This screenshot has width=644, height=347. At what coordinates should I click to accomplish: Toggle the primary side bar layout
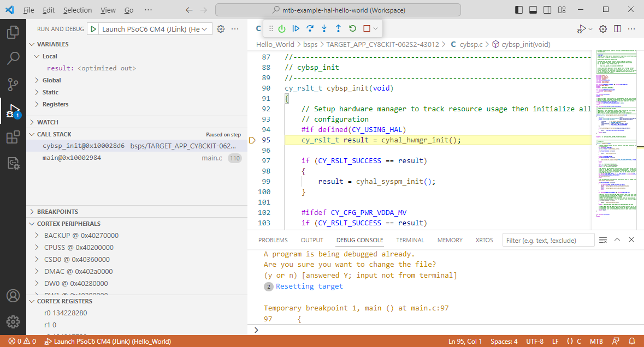519,10
